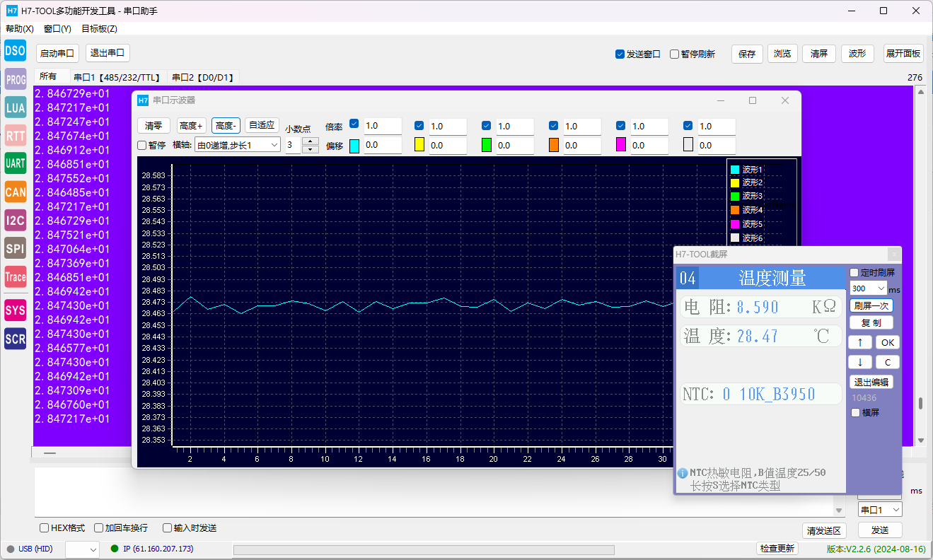Open the Trace sidebar icon
This screenshot has width=933, height=560.
point(15,276)
